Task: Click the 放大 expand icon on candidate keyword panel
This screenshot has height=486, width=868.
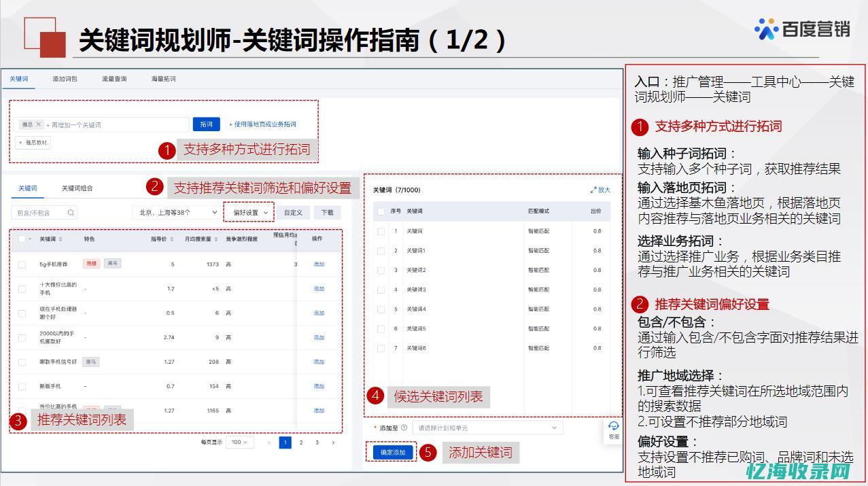Action: point(601,190)
